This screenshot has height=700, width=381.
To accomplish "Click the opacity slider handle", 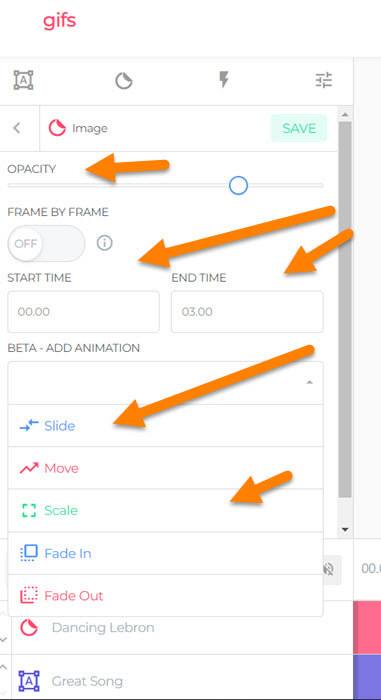I will pos(238,185).
